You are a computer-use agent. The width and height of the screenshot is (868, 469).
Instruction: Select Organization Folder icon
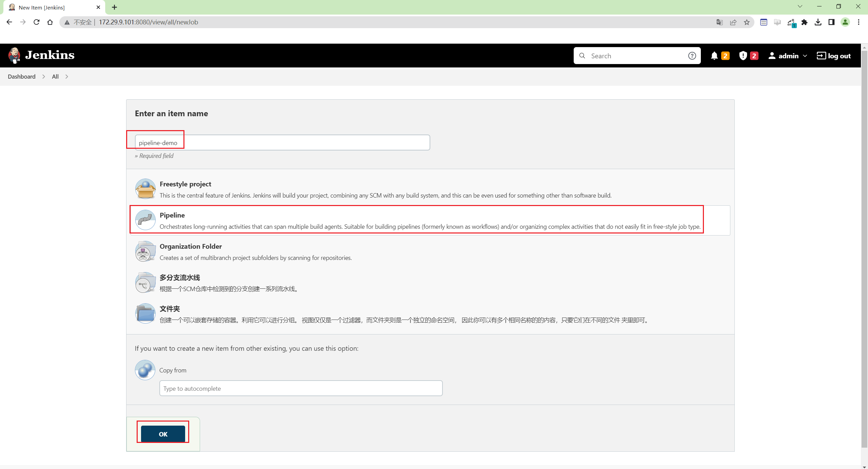point(145,251)
